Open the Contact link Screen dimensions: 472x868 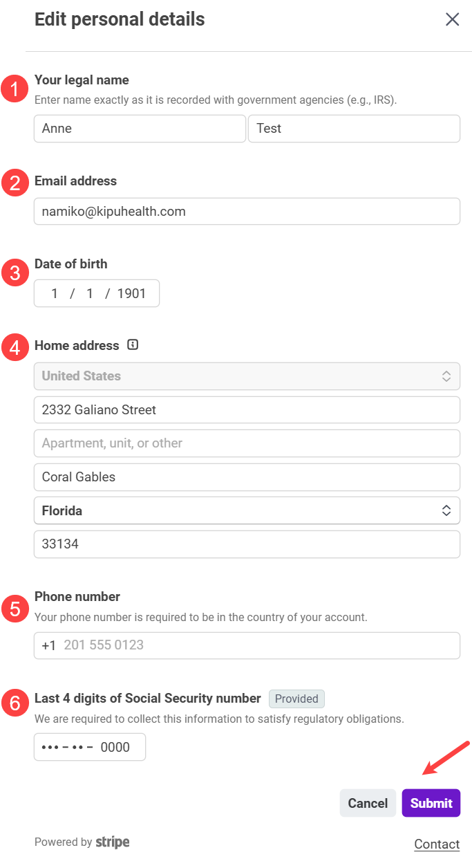point(437,844)
